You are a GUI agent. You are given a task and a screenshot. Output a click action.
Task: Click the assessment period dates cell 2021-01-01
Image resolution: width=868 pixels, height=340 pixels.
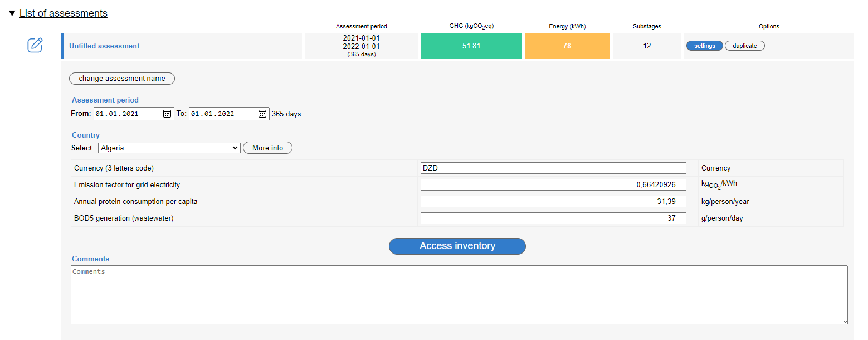coord(362,46)
